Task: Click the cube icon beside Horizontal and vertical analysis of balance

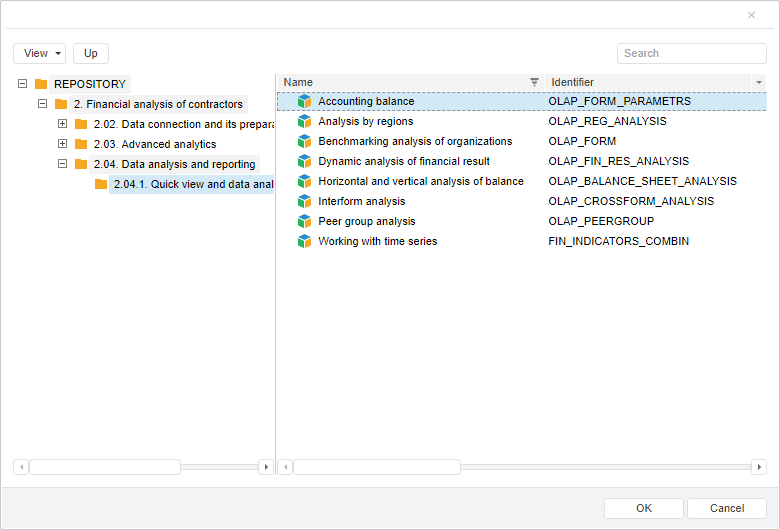Action: pos(304,181)
